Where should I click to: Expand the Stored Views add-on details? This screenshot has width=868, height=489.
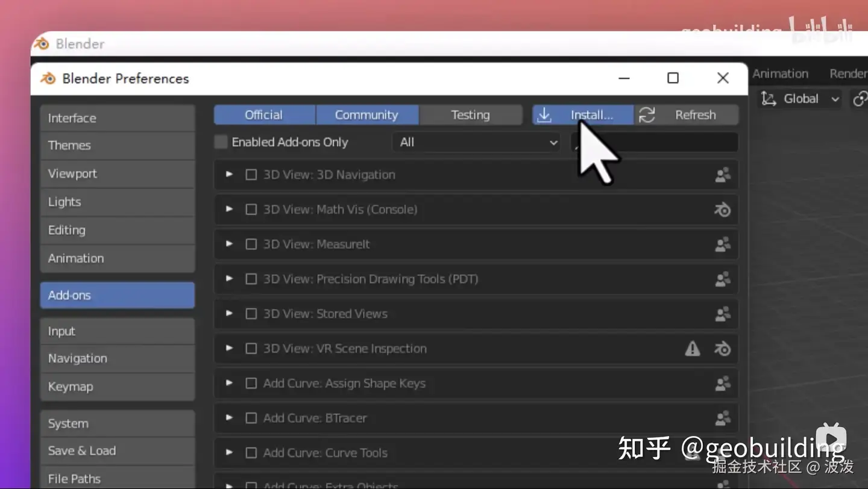pyautogui.click(x=229, y=314)
